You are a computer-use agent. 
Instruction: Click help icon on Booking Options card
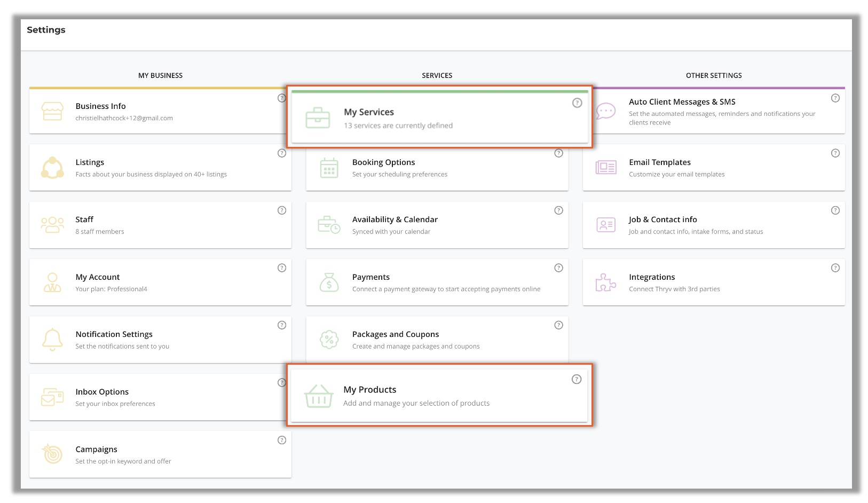pos(558,153)
